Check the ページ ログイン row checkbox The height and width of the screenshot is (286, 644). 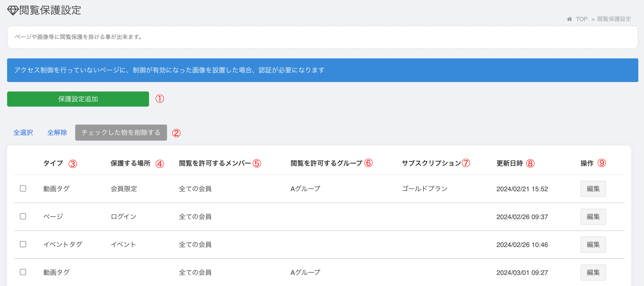(23, 216)
